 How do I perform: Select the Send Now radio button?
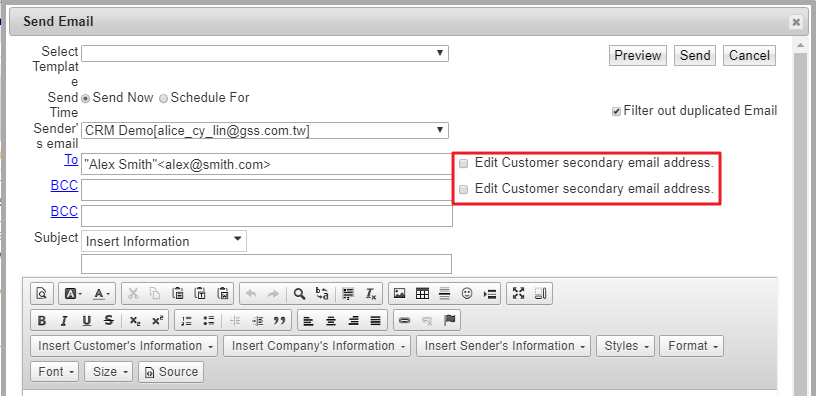(x=86, y=98)
